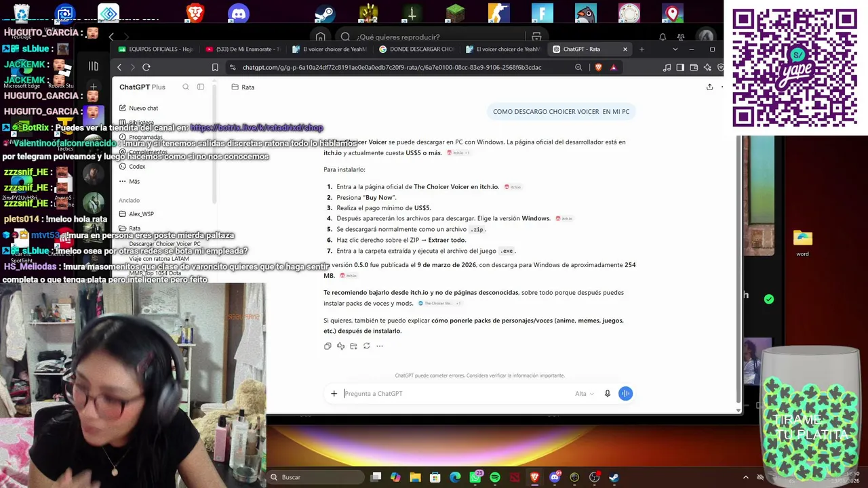Open Steam from the taskbar
Viewport: 868px width, 488px height.
click(614, 477)
